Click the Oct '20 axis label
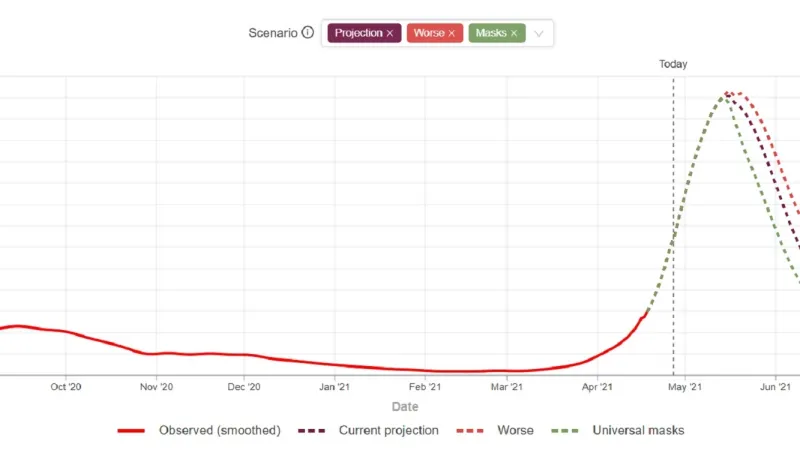The width and height of the screenshot is (800, 450). (x=65, y=386)
